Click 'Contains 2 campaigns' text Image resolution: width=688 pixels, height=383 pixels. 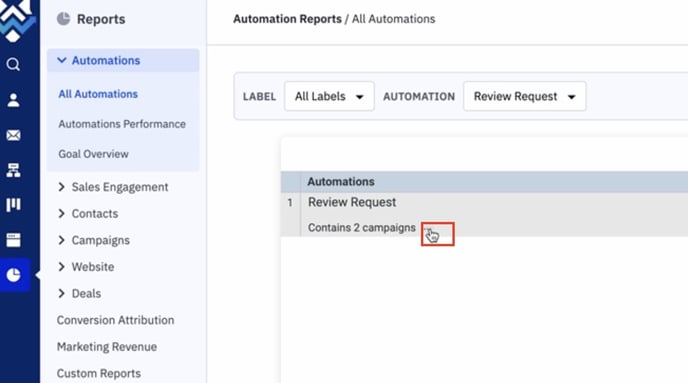click(362, 228)
